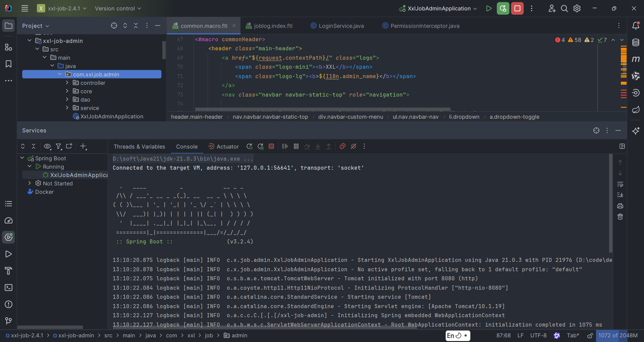644x342 pixels.
Task: Click memory indicator 1072 of 2048M
Action: [x=618, y=336]
